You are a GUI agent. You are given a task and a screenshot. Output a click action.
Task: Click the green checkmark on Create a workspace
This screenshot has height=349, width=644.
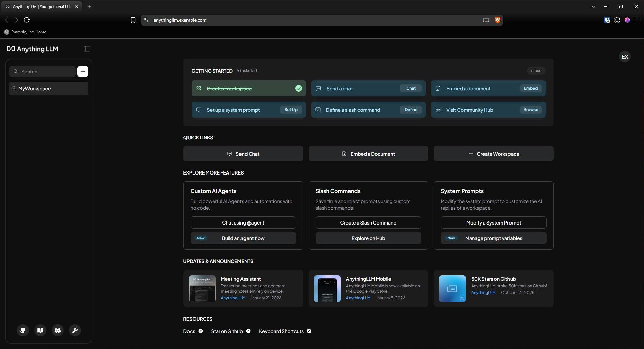click(299, 89)
